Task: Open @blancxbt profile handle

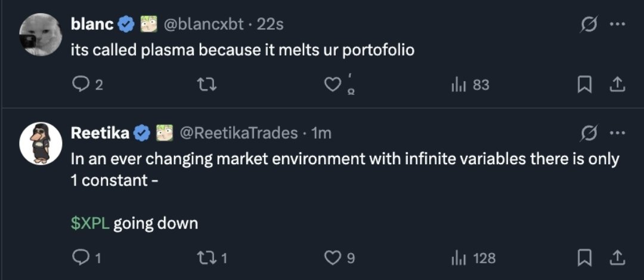Action: 203,24
